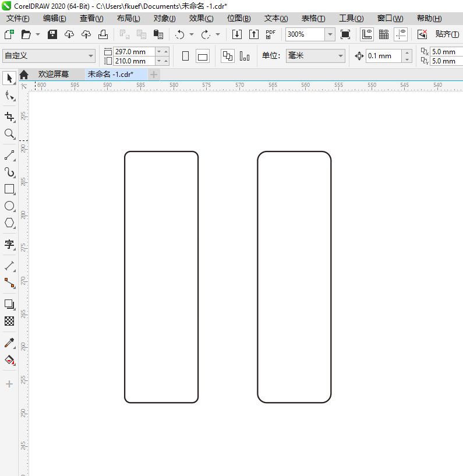
Task: Click the Full-screen preview icon
Action: pos(345,34)
